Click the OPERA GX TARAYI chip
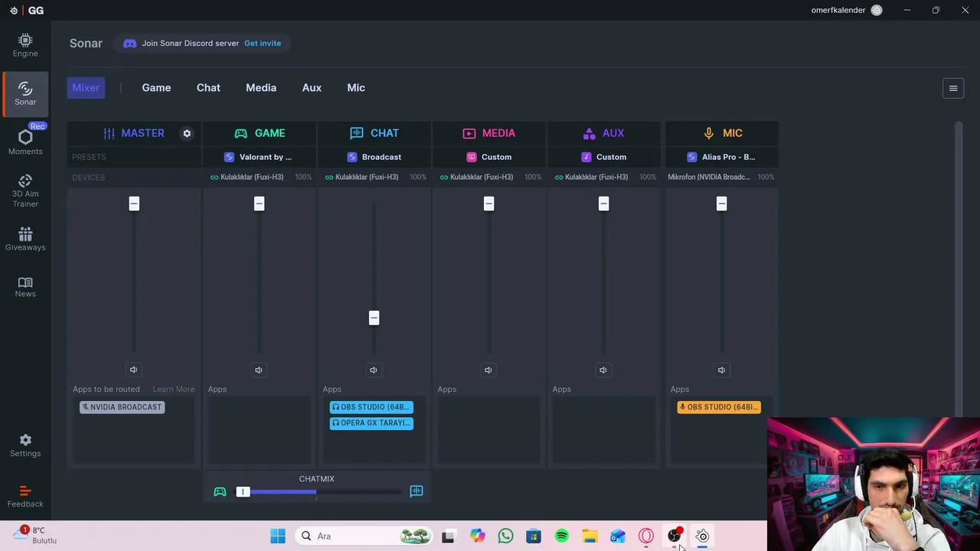 (x=371, y=423)
